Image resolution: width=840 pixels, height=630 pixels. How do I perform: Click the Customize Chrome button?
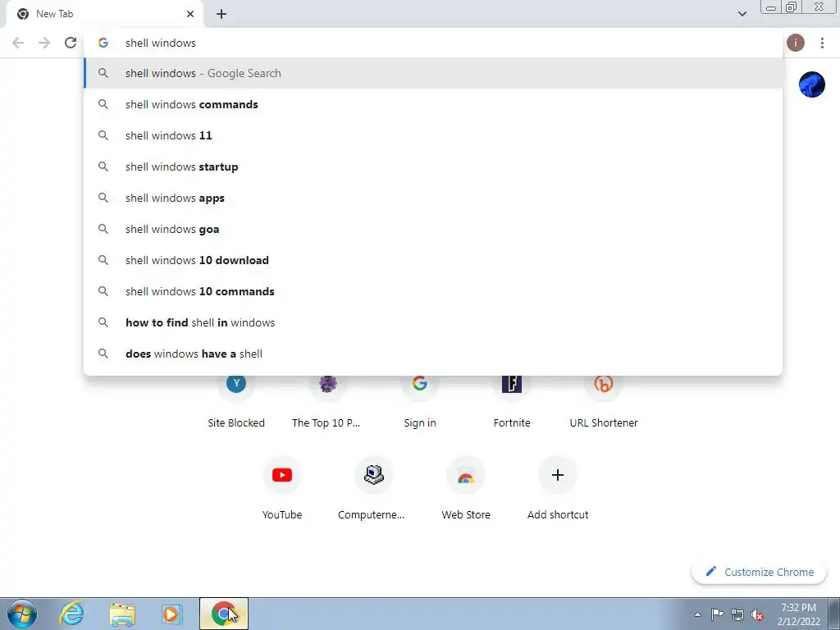point(759,572)
